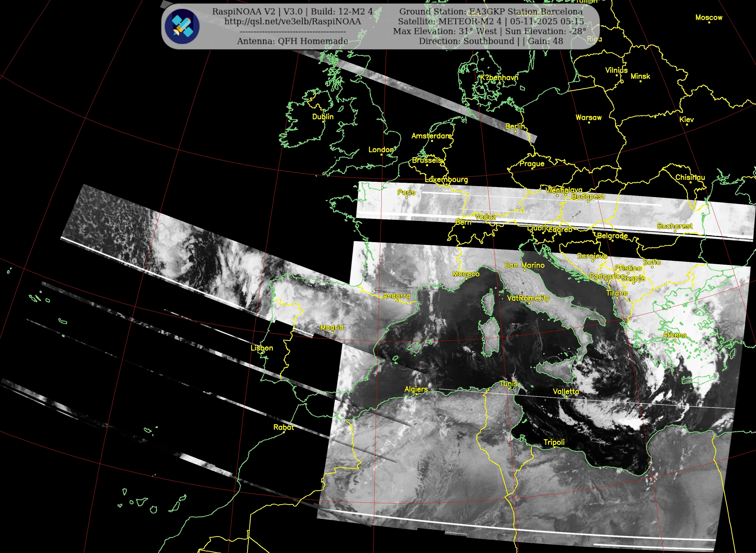Click the Athens city label

674,335
